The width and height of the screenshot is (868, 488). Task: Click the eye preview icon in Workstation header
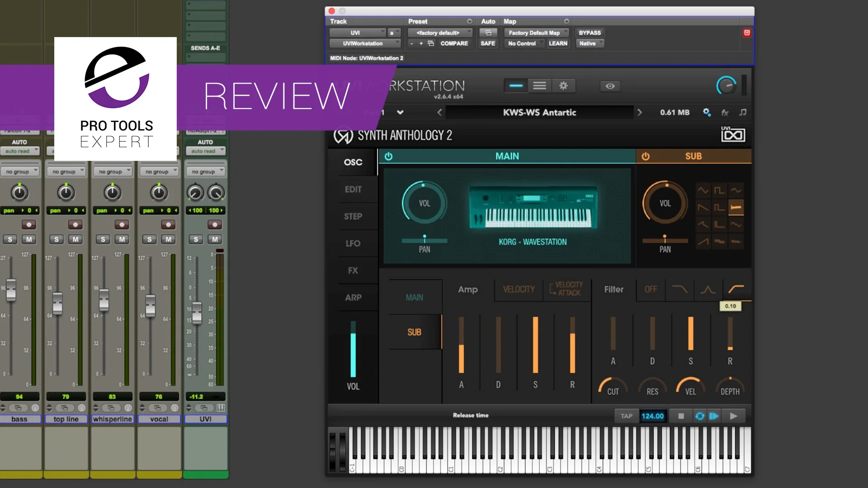coord(610,86)
